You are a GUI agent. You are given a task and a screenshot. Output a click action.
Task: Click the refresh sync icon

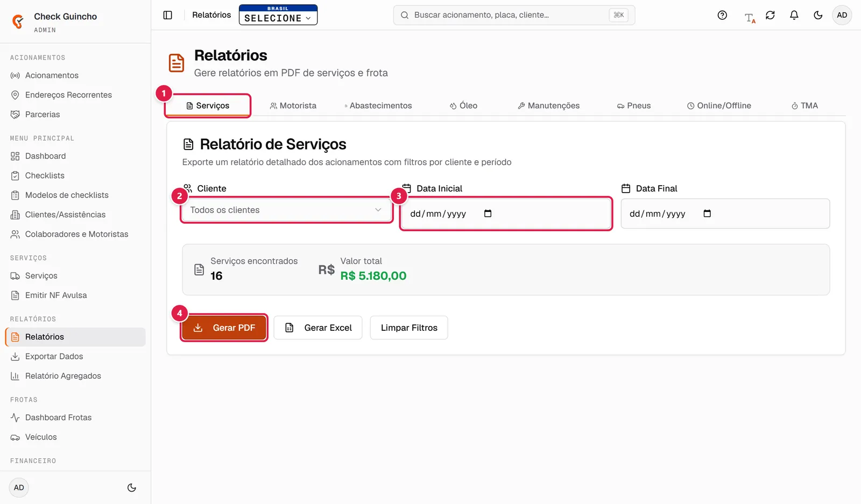pyautogui.click(x=770, y=15)
